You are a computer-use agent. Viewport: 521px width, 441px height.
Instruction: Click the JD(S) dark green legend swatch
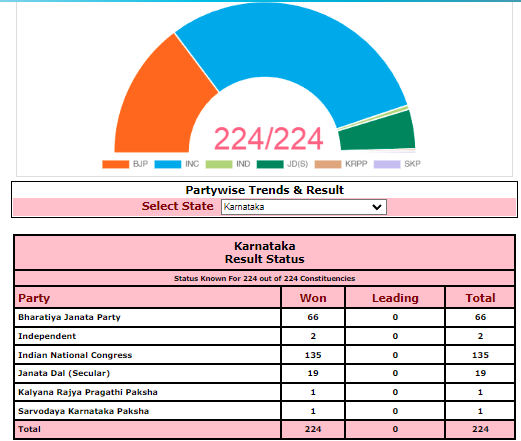click(270, 164)
